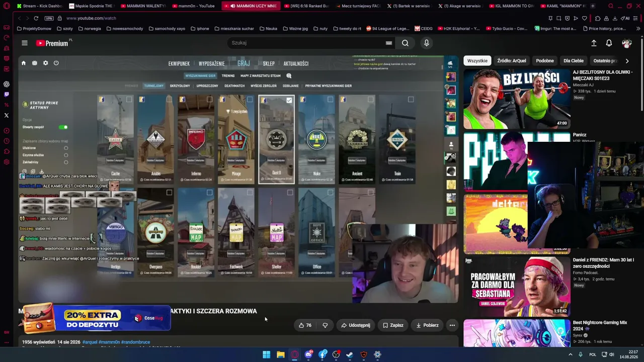Image resolution: width=644 pixels, height=362 pixels.
Task: Click the game home icon in video
Action: (23, 63)
